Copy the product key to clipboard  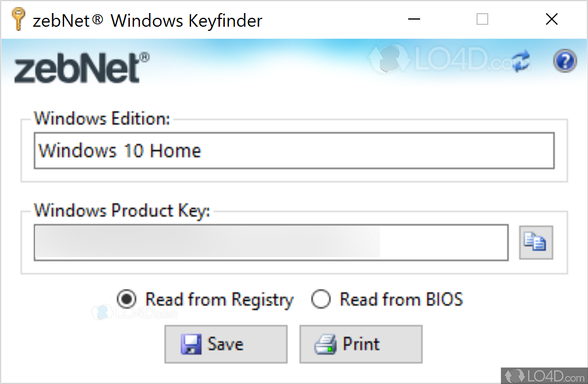tap(536, 242)
